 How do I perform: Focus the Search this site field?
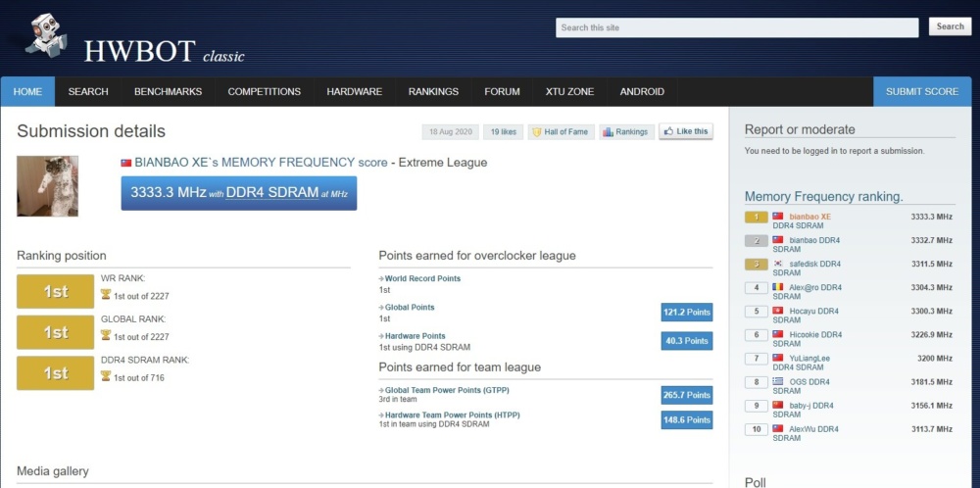[x=737, y=27]
